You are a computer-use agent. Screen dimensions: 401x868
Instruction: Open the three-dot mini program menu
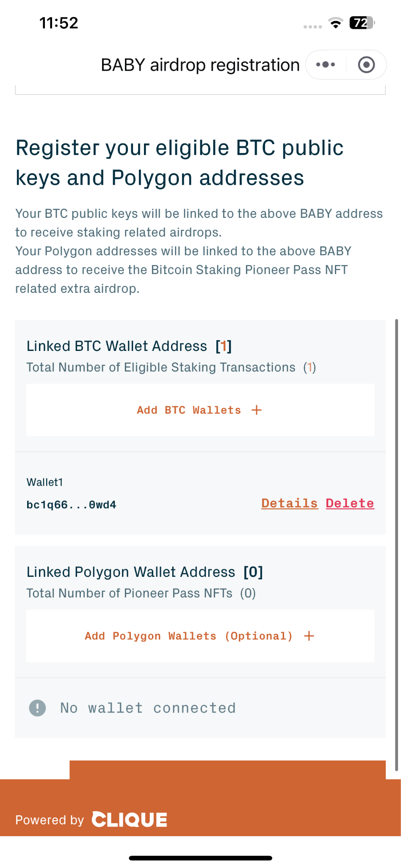pos(326,65)
